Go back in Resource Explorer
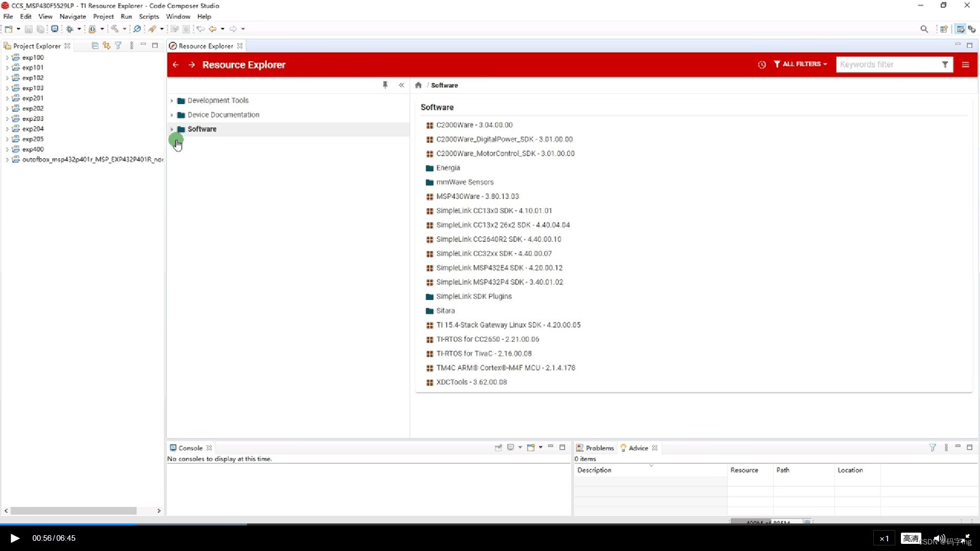This screenshot has width=980, height=551. 176,65
